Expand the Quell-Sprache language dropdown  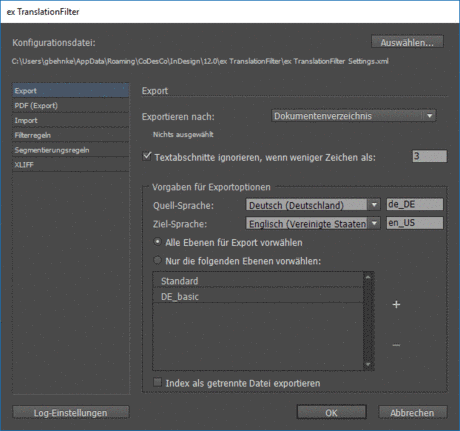313,205
